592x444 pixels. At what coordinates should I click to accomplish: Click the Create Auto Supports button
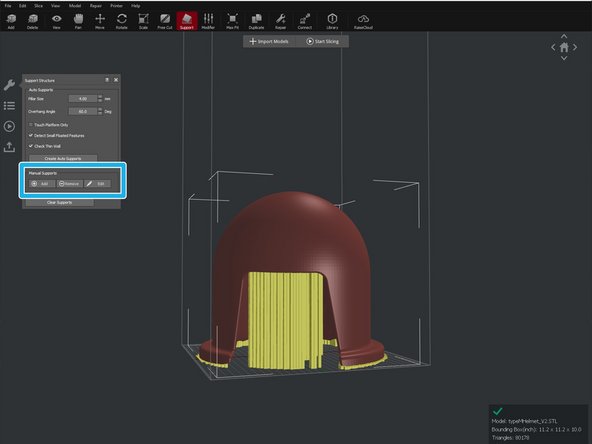[63, 159]
